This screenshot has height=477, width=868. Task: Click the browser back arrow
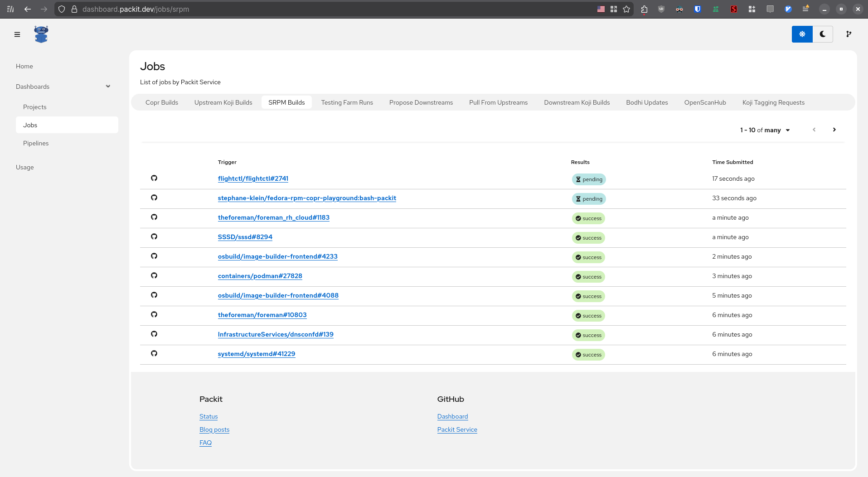tap(28, 9)
